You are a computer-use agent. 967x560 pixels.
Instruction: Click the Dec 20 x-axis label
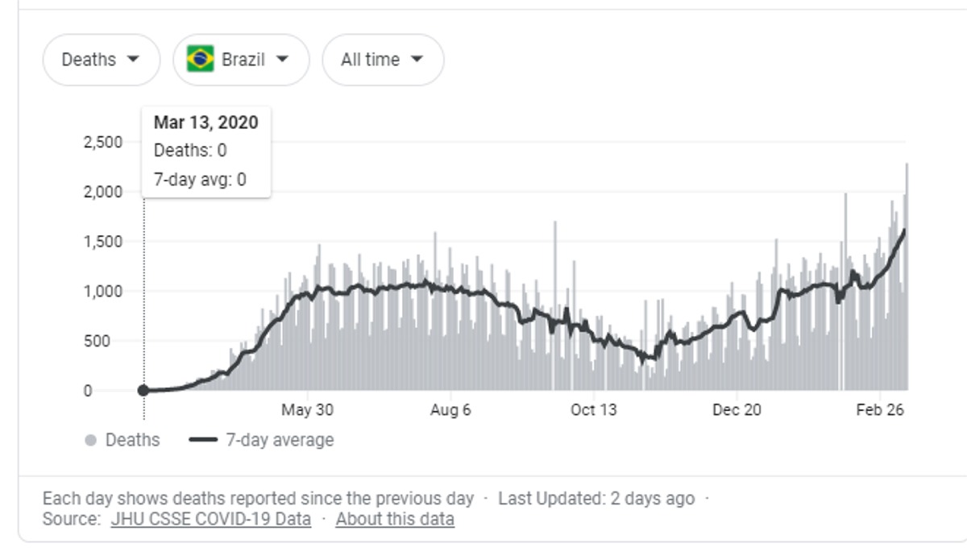pos(737,410)
